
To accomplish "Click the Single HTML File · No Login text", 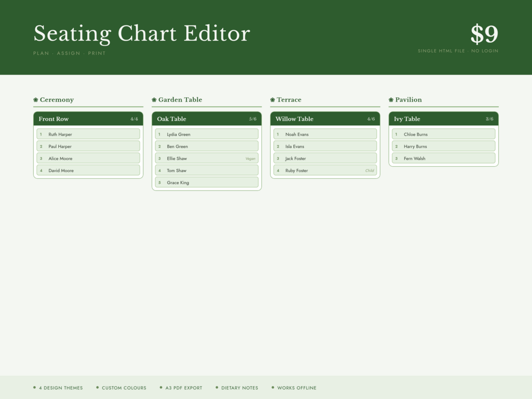I will pyautogui.click(x=458, y=51).
